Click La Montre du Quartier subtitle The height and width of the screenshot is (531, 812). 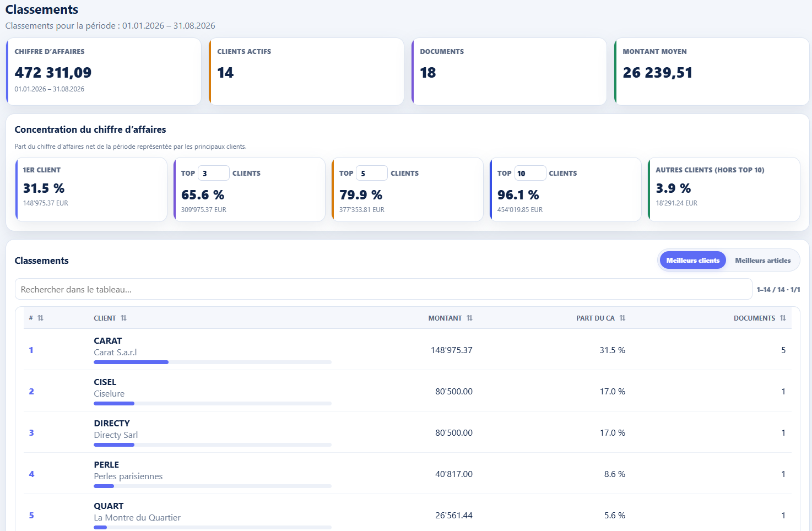click(137, 517)
